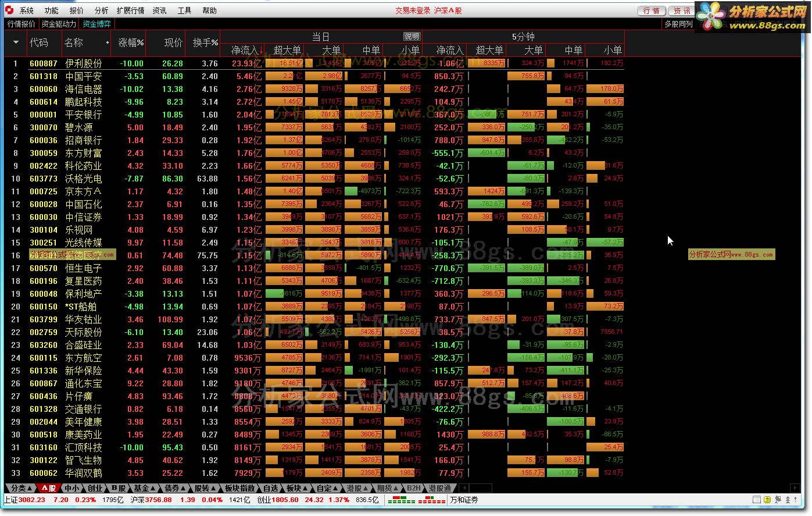Switch to the B2H bottom tab
The height and width of the screenshot is (516, 812).
click(414, 488)
